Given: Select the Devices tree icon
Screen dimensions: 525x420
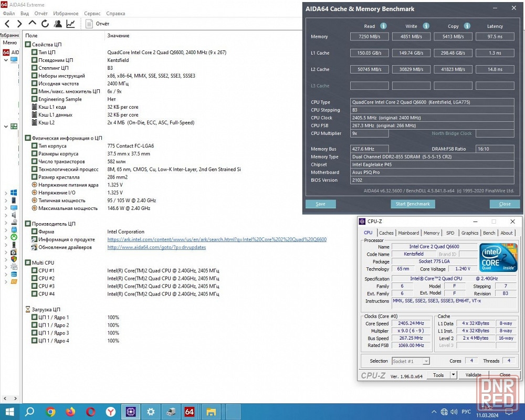Looking at the screenshot, I should coord(14,245).
